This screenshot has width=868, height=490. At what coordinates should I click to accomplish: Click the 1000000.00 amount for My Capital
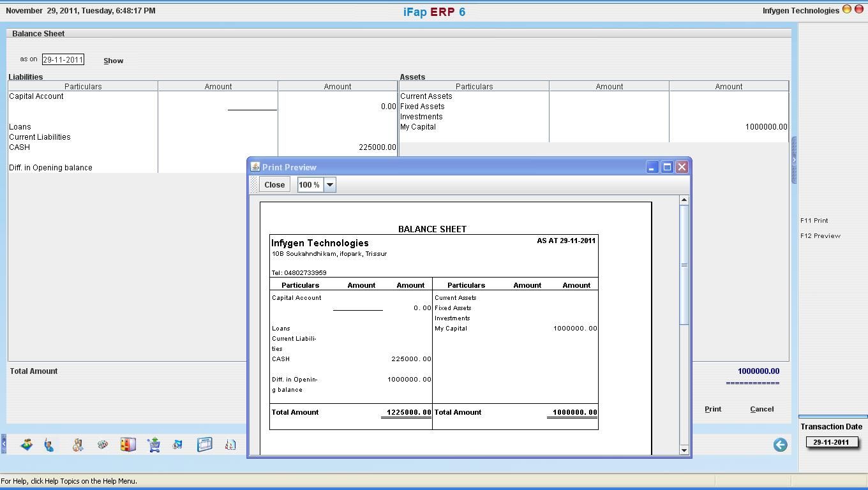pos(766,127)
